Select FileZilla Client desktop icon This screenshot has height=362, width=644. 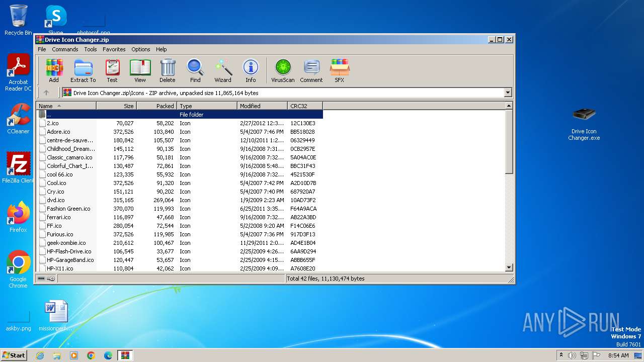(18, 168)
